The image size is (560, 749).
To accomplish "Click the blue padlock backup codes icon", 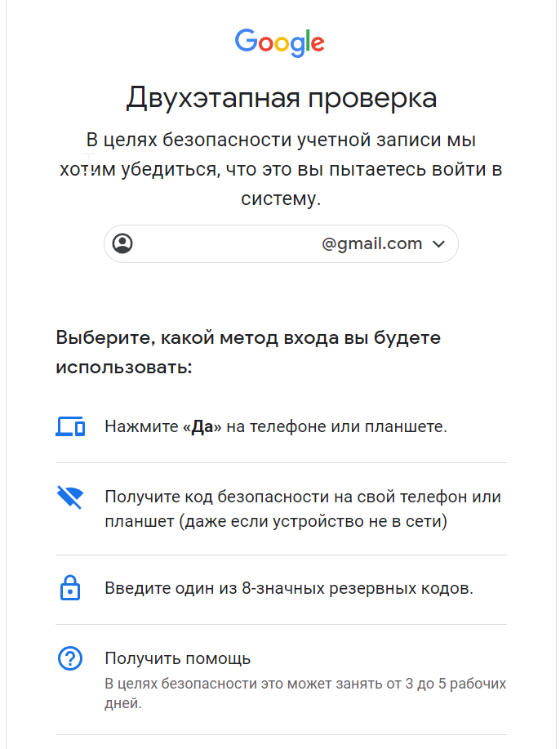I will click(x=70, y=587).
